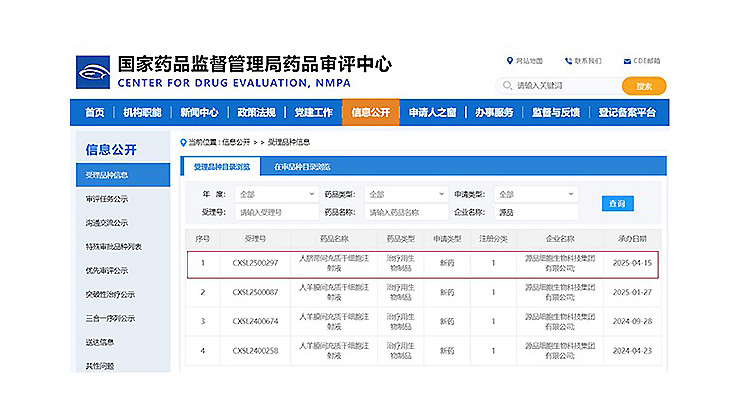Click the blue 查询 button
Viewport: 740px width, 417px height.
click(x=617, y=203)
